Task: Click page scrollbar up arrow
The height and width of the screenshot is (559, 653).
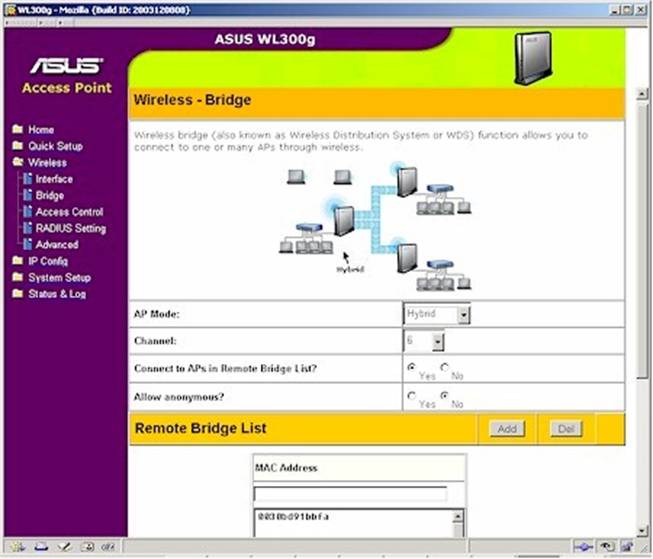Action: pyautogui.click(x=642, y=94)
